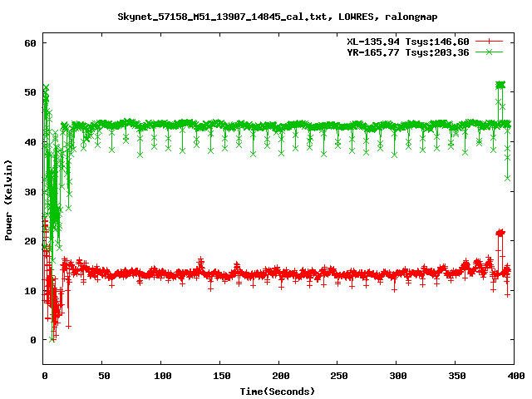Screen dimensions: 532x399
Task: Click the y-axis value 20
Action: tap(30, 241)
